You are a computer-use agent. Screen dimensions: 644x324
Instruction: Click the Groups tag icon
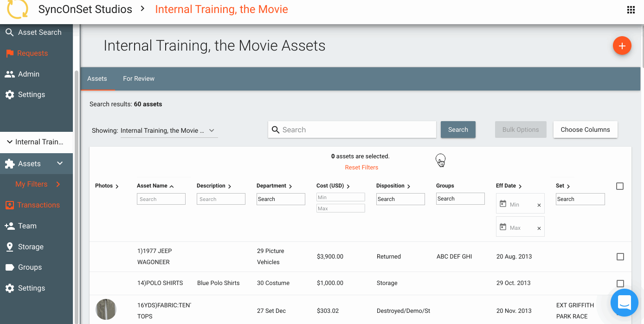(9, 267)
